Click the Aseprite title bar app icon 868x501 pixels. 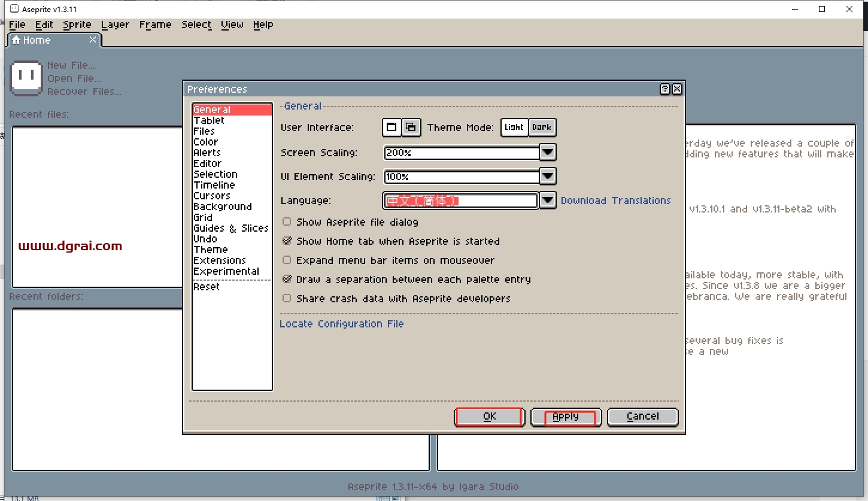coord(14,9)
